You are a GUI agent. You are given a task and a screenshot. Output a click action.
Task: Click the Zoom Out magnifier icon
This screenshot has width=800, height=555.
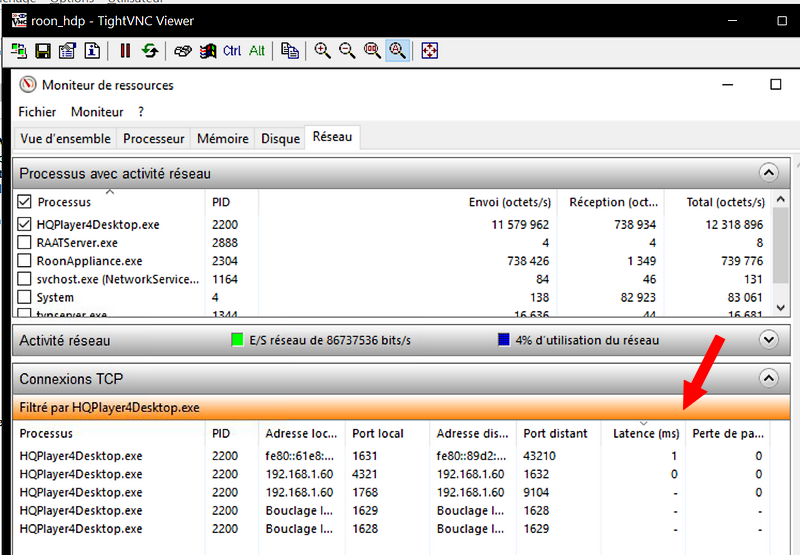(x=347, y=51)
